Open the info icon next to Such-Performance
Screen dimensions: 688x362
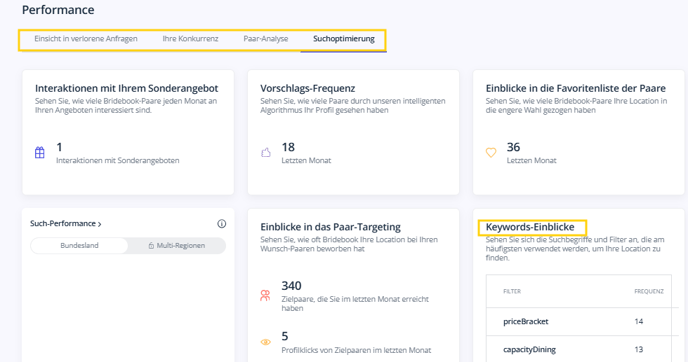pos(222,224)
